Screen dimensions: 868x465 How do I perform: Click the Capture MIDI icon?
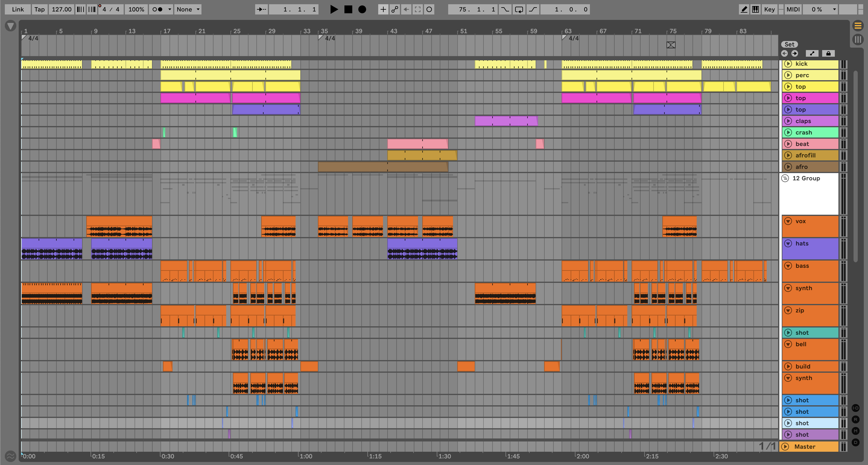click(x=417, y=9)
